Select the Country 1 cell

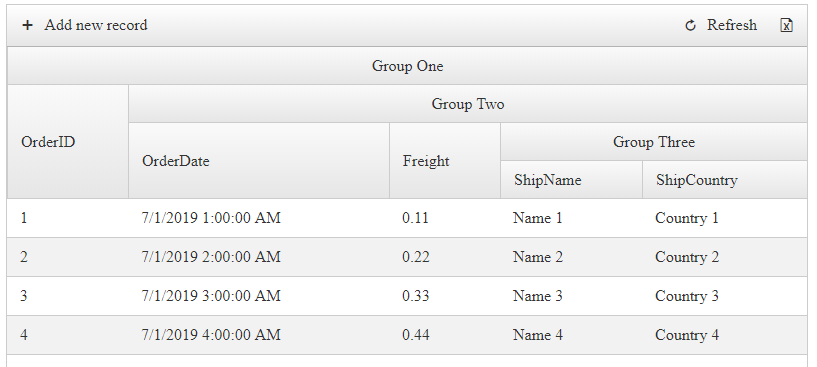tap(725, 218)
